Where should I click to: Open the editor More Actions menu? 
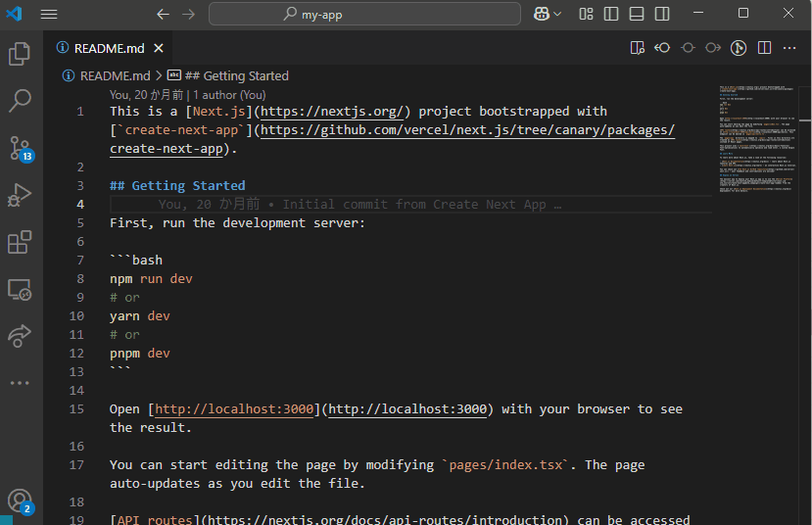click(x=789, y=48)
